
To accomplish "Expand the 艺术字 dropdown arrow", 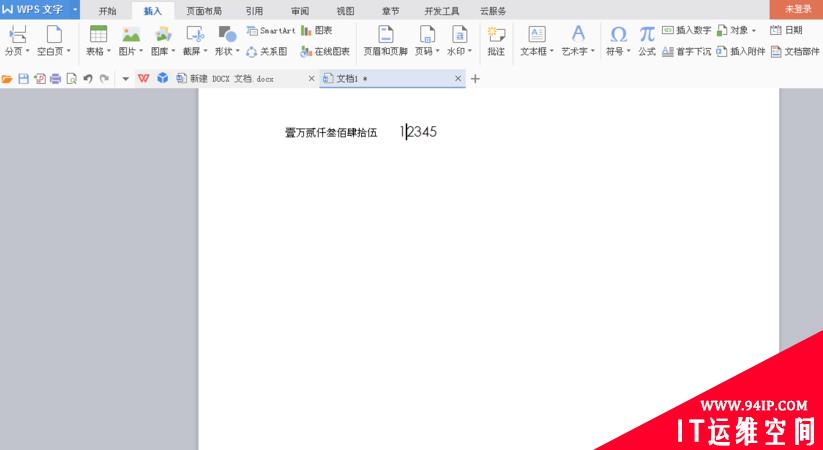I will 593,51.
